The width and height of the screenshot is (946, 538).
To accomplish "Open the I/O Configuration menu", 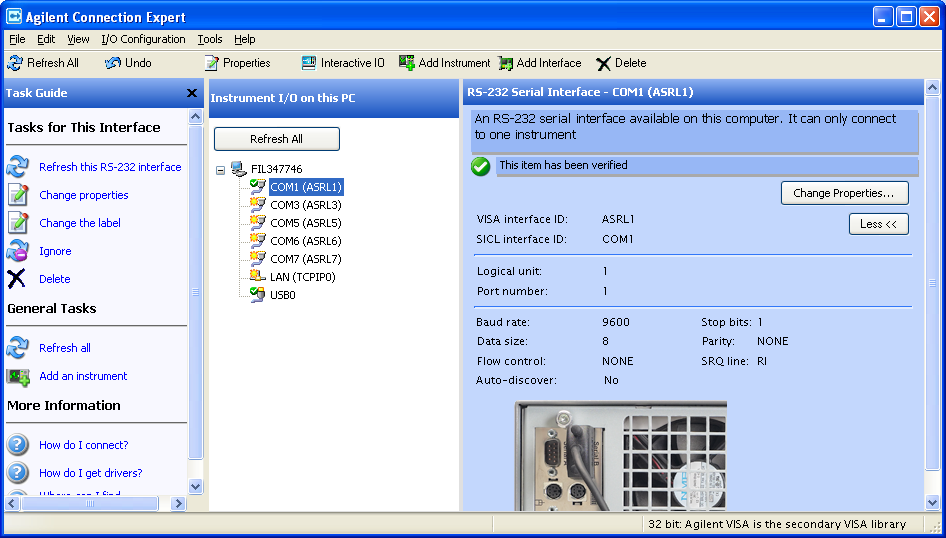I will [x=143, y=39].
